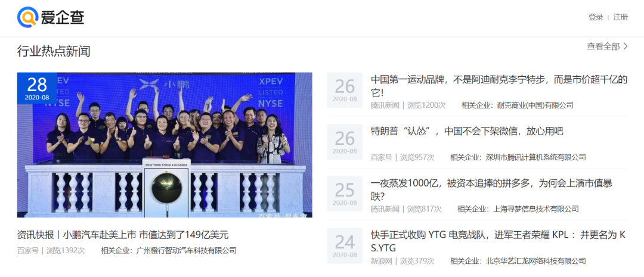
Task: Click the text 百家号｜浏览957次
Action: [402, 157]
